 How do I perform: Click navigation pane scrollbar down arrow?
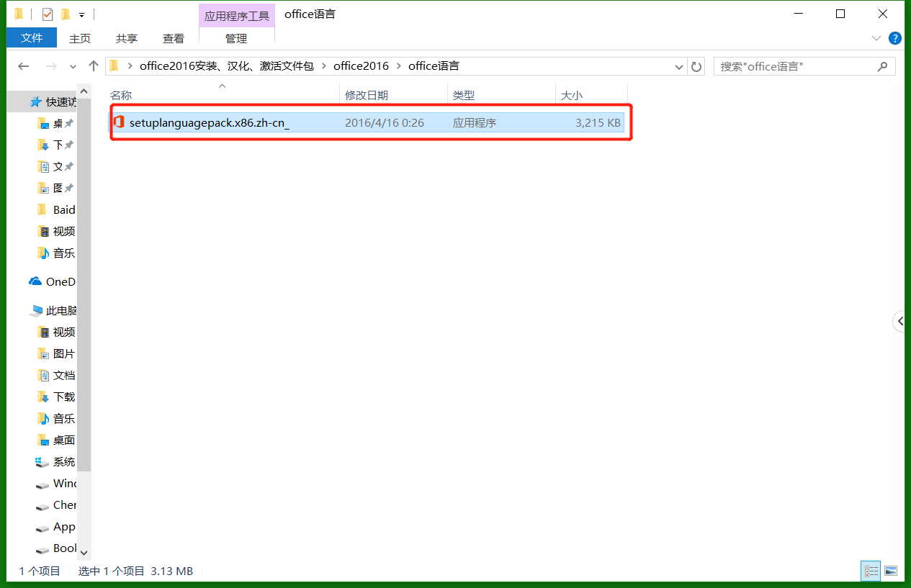point(84,553)
